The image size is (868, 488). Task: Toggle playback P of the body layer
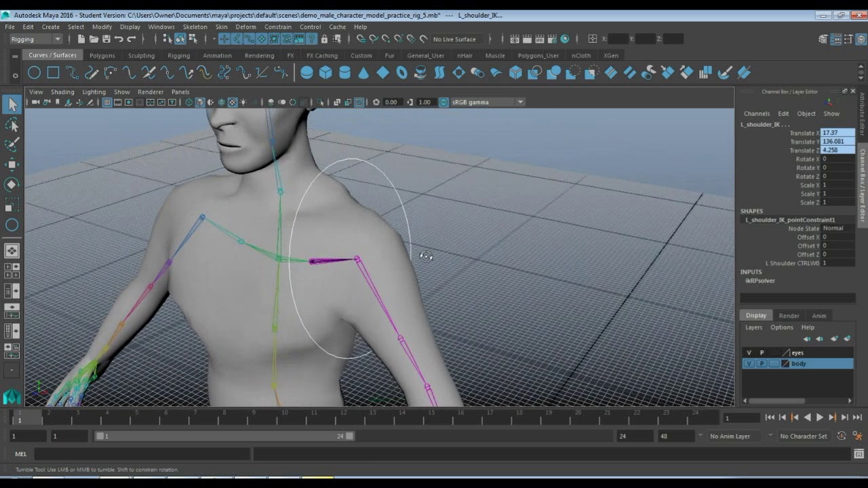pos(762,364)
